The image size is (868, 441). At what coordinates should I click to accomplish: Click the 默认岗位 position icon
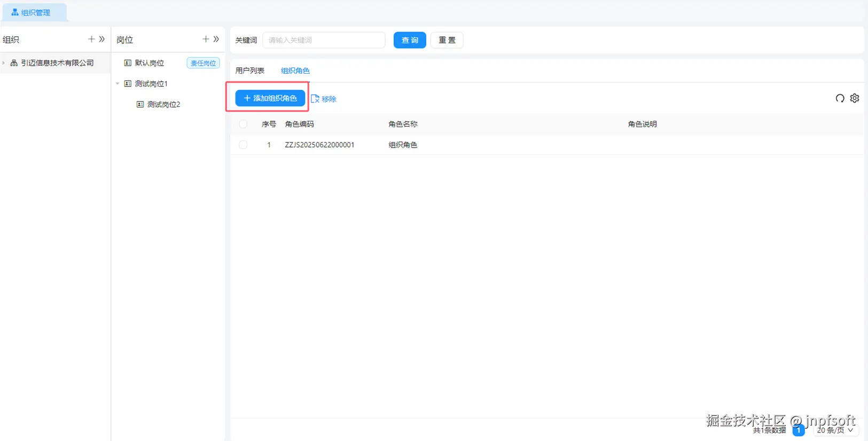pos(128,63)
